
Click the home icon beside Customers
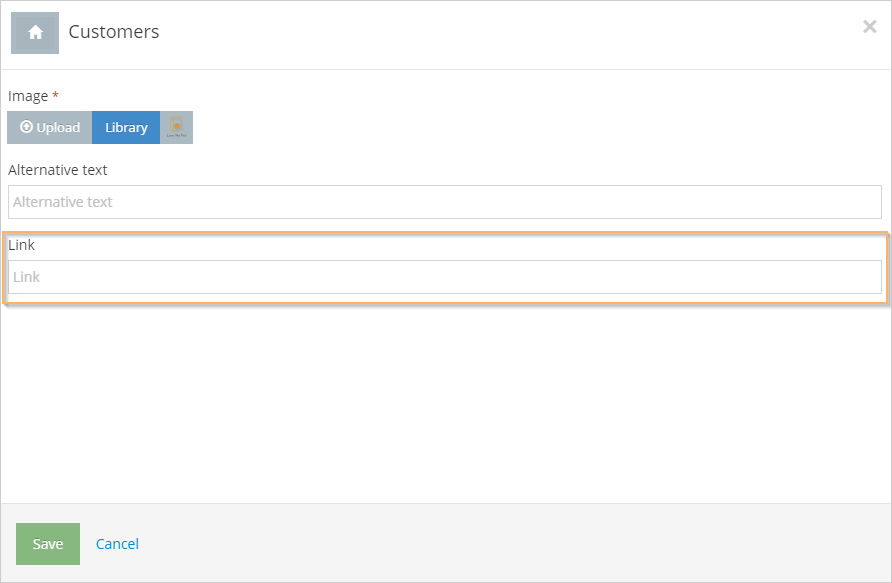click(35, 33)
